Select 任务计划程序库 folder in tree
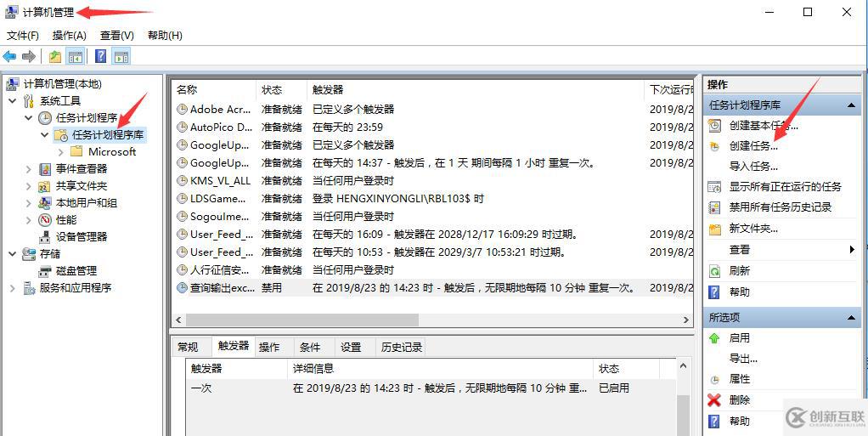The width and height of the screenshot is (868, 436). pos(107,134)
